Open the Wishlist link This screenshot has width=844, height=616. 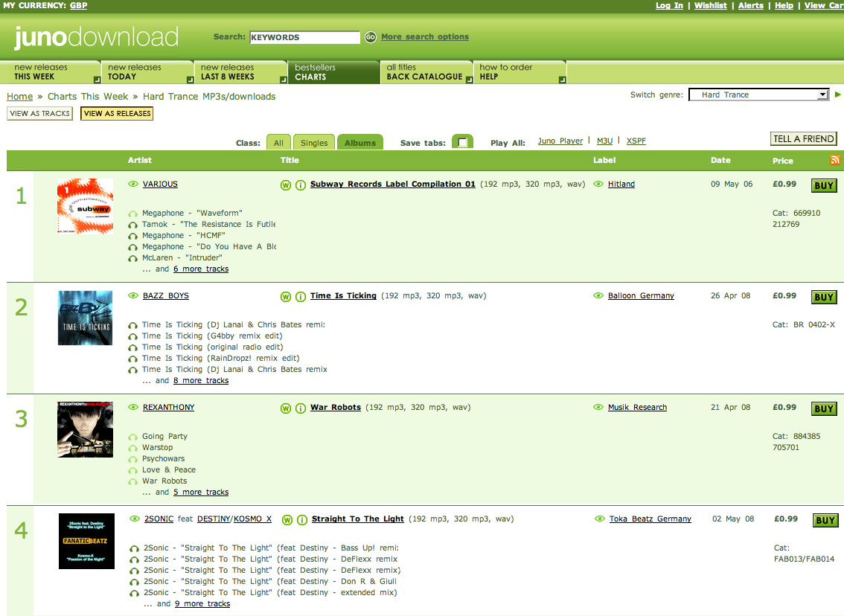[711, 5]
